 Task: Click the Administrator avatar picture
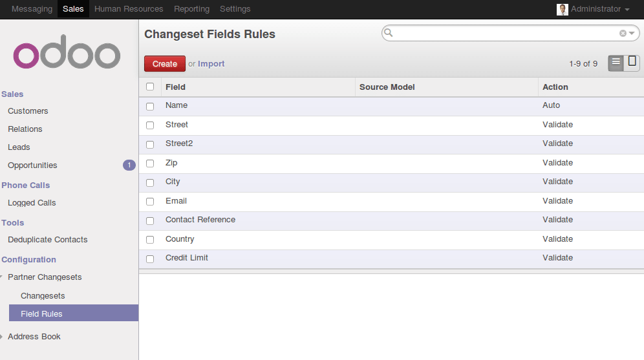(562, 9)
